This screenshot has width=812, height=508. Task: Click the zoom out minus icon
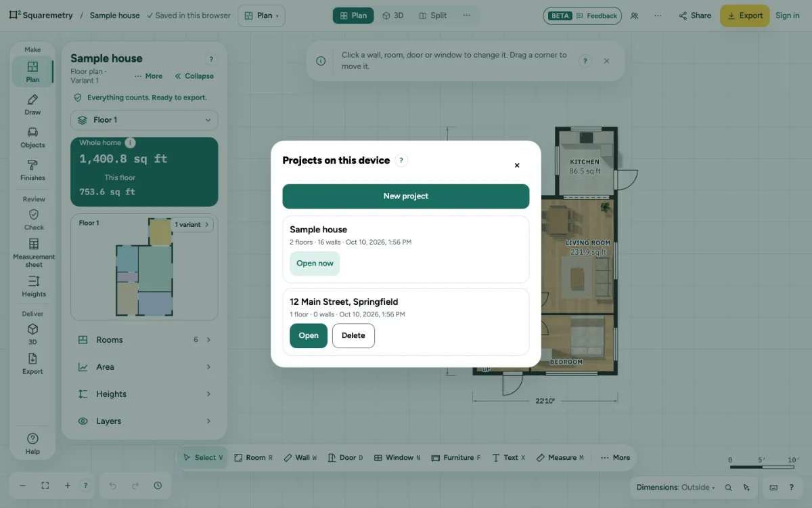point(22,486)
